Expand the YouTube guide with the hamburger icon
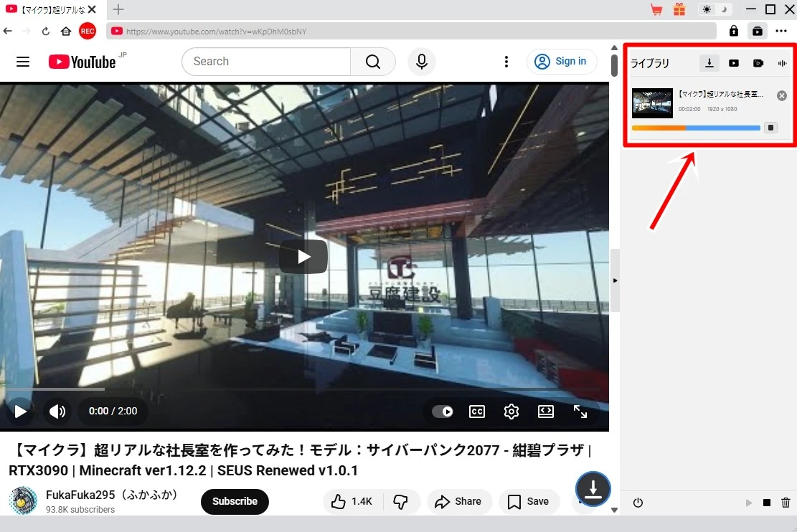This screenshot has width=797, height=532. (x=23, y=62)
